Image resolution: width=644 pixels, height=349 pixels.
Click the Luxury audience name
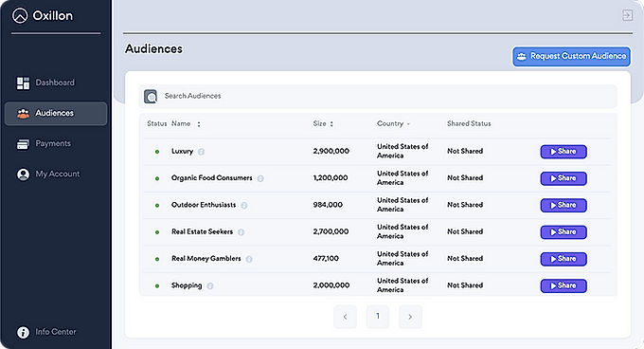(183, 152)
